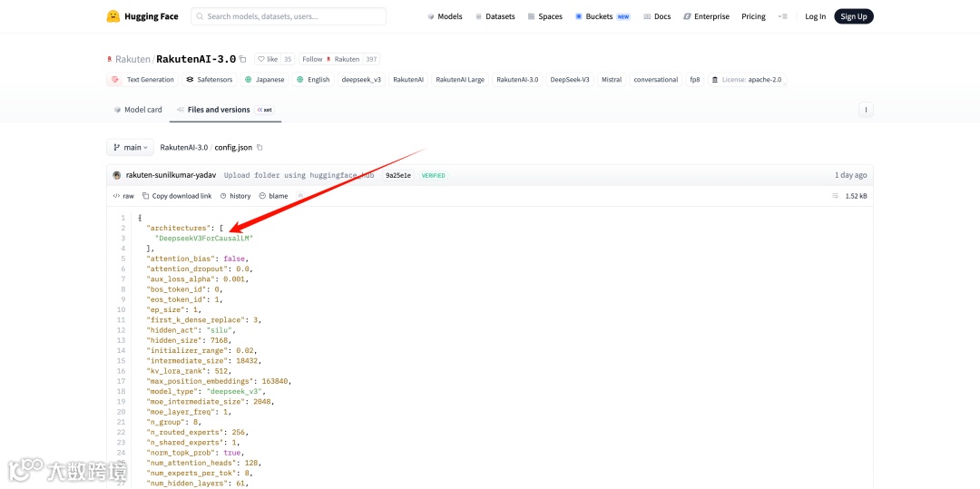
Task: Click the 1.52 kB file size
Action: 856,195
